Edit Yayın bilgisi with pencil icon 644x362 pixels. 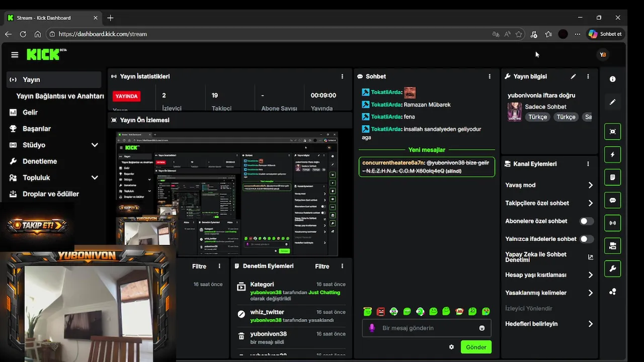click(573, 76)
